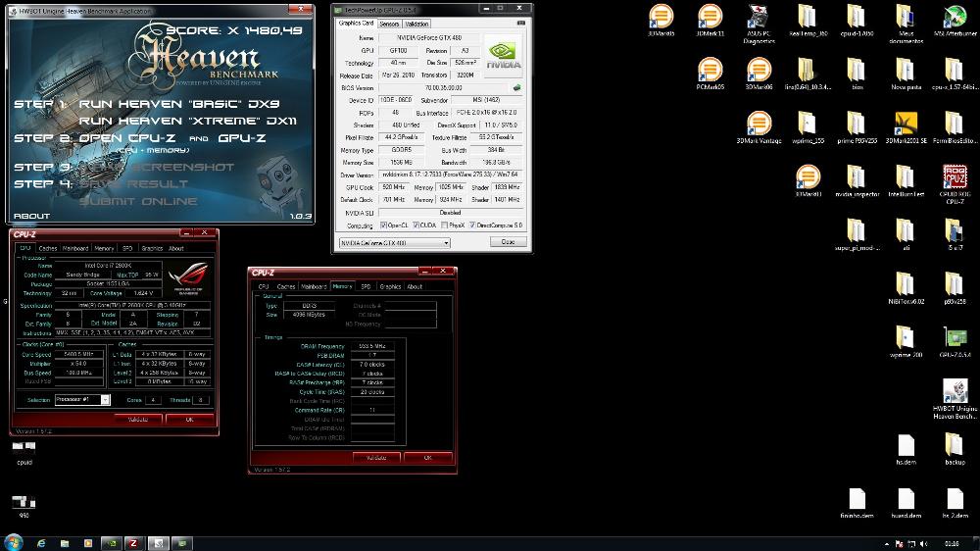Click Validate in left CPU-Z window
The width and height of the screenshot is (980, 551).
point(138,420)
